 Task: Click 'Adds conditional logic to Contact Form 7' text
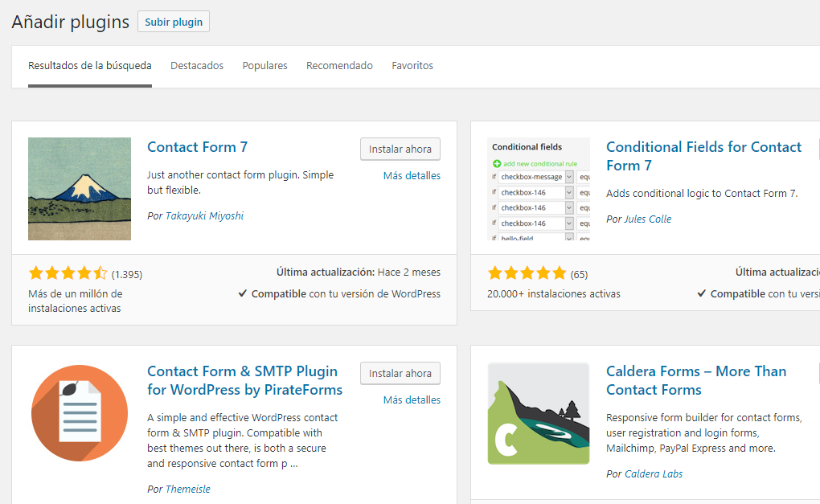tap(702, 194)
